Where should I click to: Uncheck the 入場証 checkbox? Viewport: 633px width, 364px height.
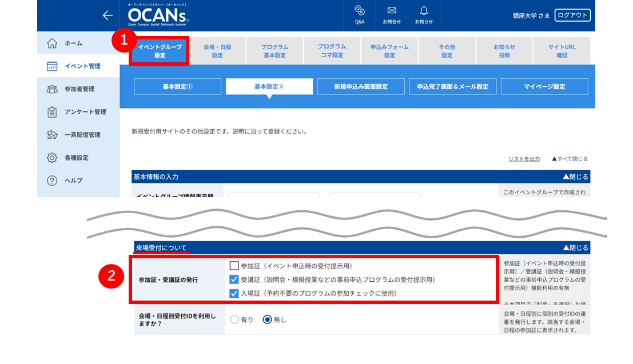[234, 293]
